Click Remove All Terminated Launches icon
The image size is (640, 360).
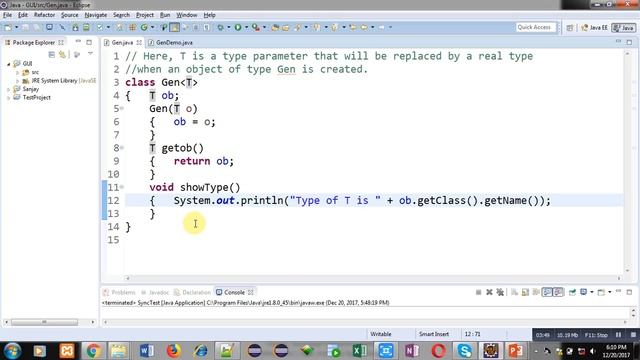[500, 292]
